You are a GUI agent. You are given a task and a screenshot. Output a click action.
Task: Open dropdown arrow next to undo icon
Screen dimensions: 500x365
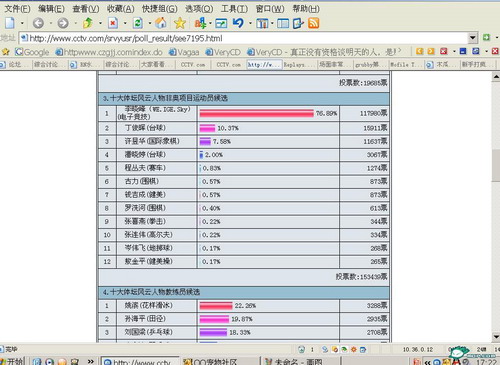tap(250, 23)
